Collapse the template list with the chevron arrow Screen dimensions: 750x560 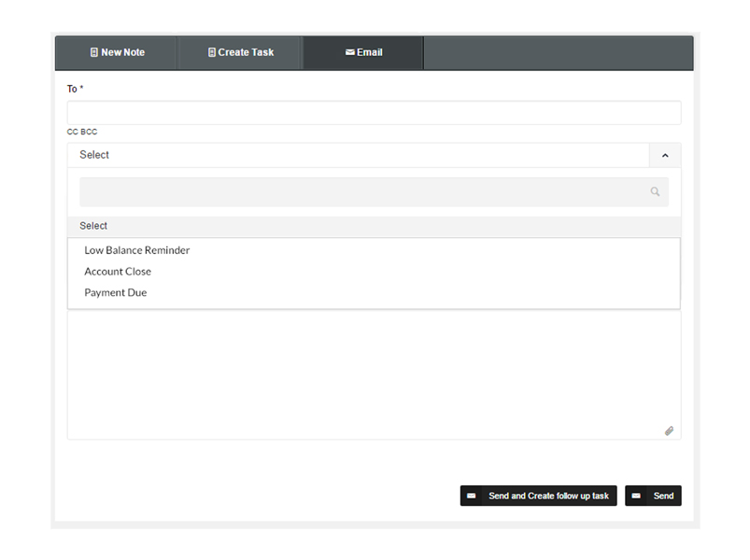pos(665,156)
